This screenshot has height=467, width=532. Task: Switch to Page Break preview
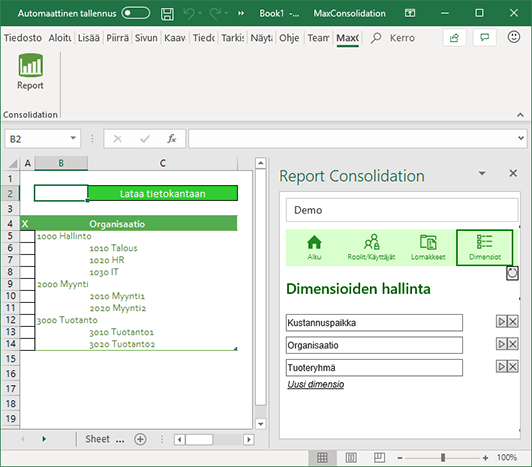379,458
